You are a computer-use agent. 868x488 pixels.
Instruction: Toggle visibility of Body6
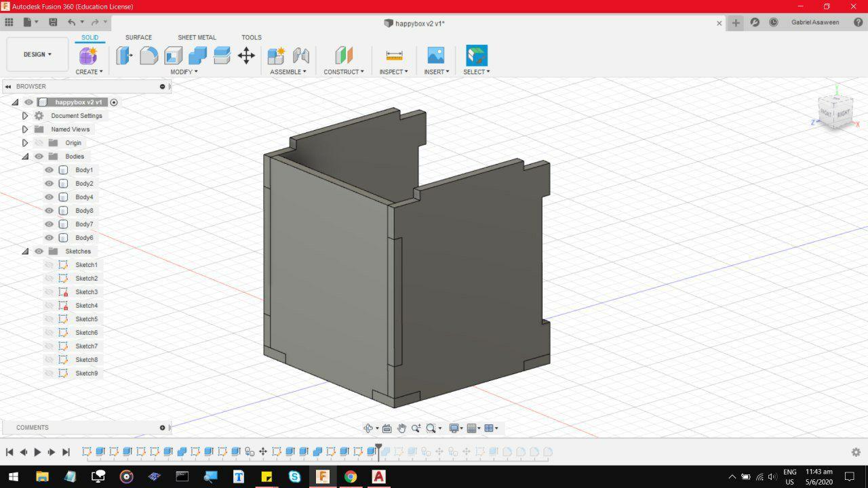click(49, 238)
